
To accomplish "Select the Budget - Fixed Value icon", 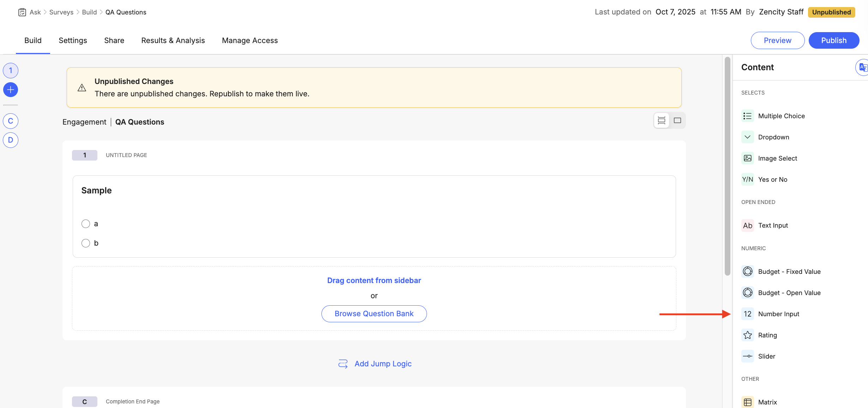I will [748, 271].
